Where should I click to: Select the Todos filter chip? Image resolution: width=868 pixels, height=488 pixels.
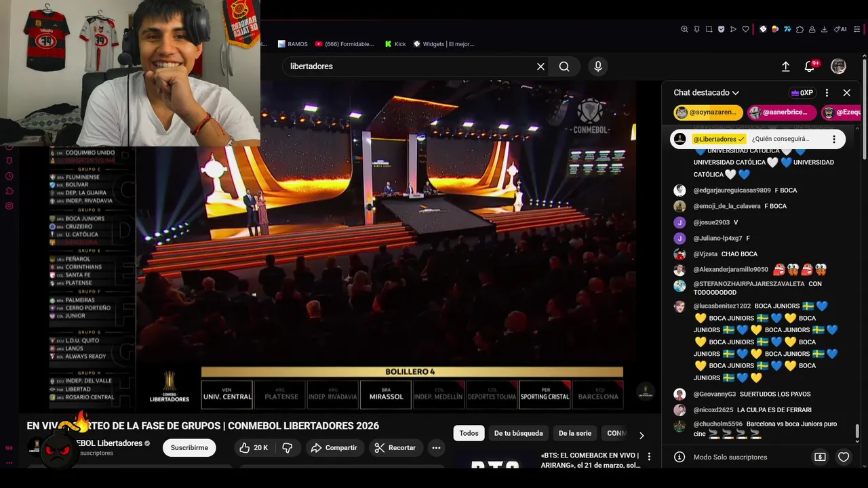469,433
